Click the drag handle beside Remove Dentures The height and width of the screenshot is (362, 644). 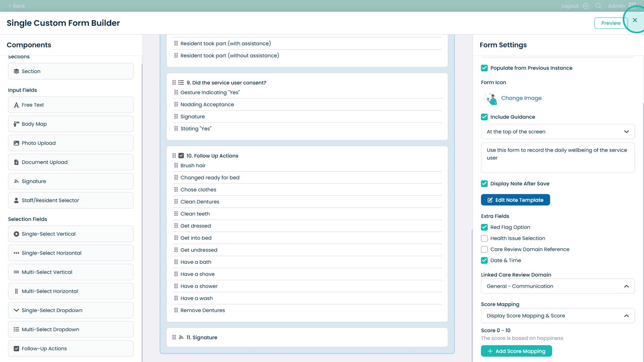(x=176, y=310)
